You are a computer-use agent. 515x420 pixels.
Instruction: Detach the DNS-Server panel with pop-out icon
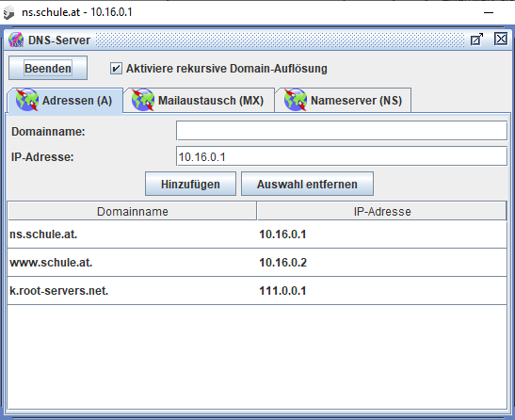477,40
